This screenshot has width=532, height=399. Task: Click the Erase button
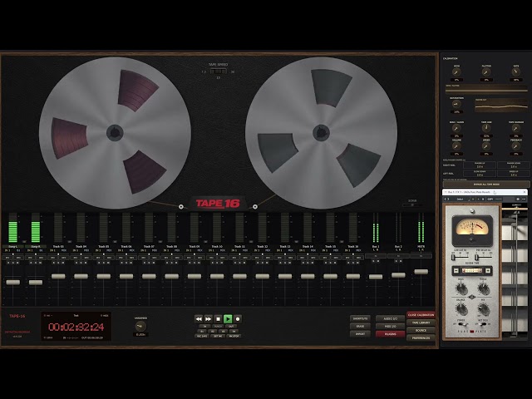pyautogui.click(x=360, y=326)
